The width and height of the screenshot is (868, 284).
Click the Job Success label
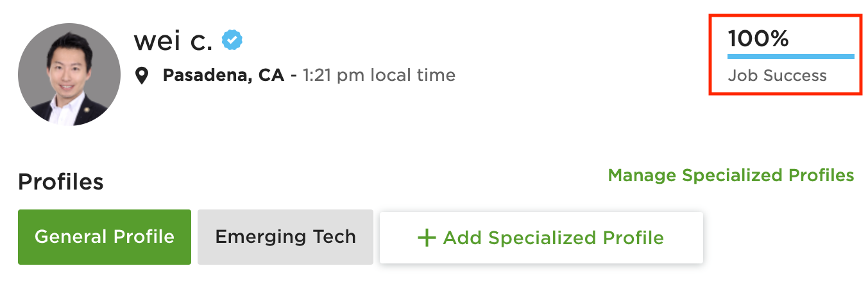(x=777, y=76)
